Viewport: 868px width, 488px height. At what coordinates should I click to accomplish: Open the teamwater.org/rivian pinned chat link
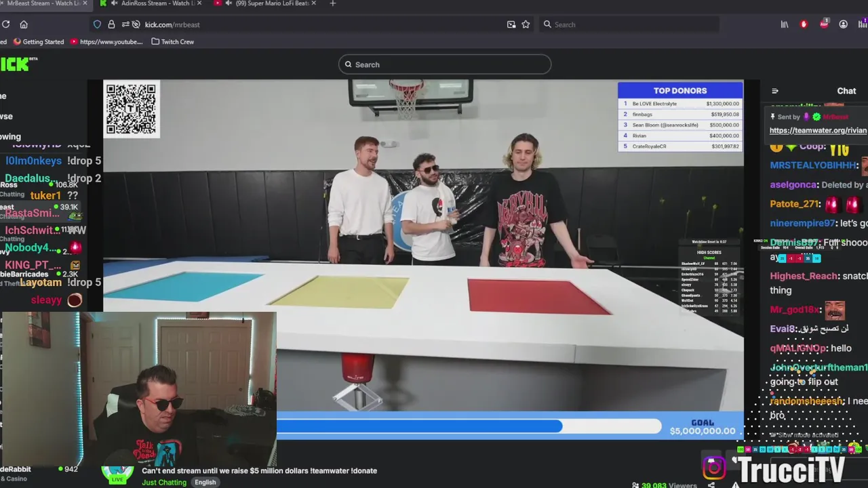pos(818,130)
